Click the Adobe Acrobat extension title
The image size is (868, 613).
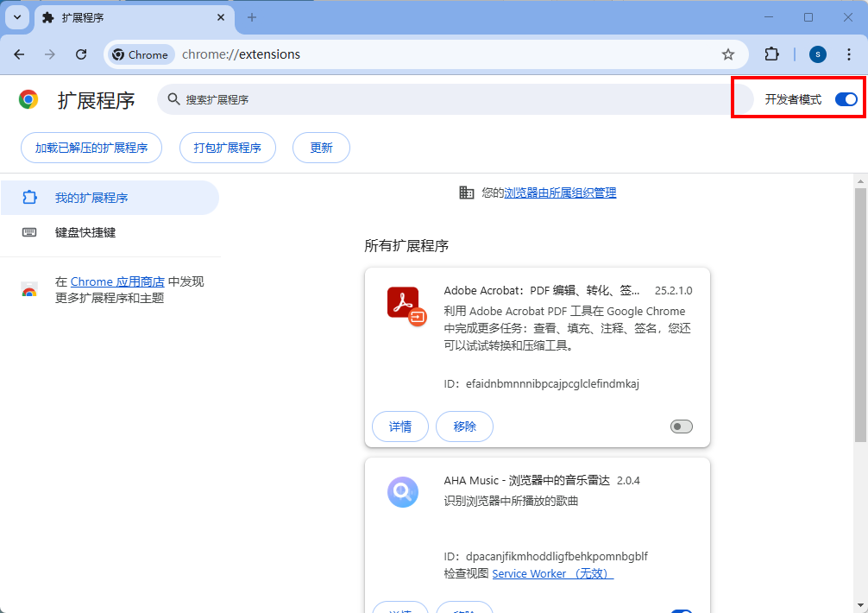[541, 291]
